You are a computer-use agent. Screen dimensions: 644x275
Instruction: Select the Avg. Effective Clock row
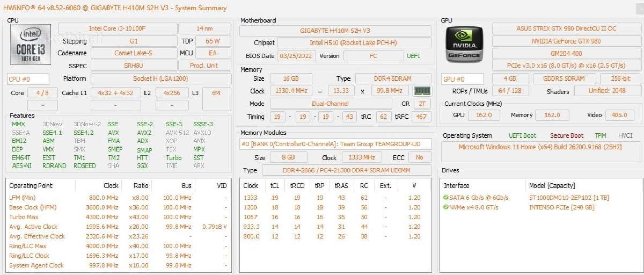point(118,236)
